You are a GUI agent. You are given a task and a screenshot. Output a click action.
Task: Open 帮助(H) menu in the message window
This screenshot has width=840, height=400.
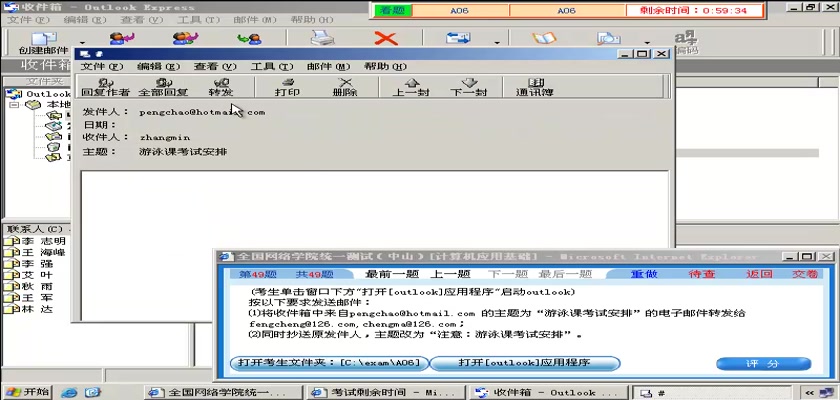385,66
